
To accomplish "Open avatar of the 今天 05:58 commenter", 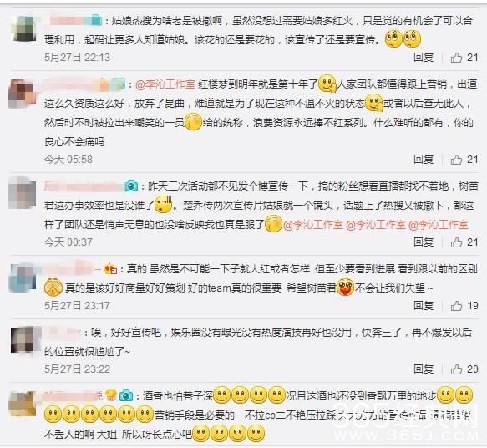I will [22, 94].
